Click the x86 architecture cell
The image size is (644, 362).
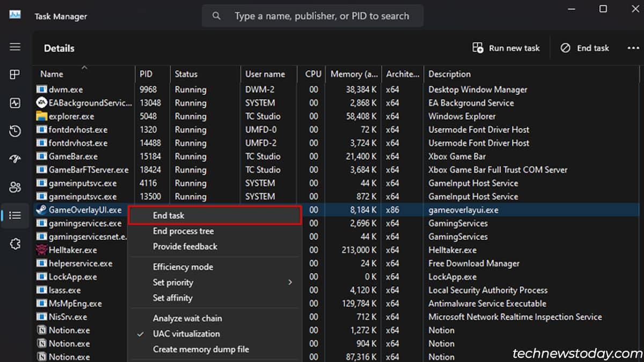tap(392, 210)
